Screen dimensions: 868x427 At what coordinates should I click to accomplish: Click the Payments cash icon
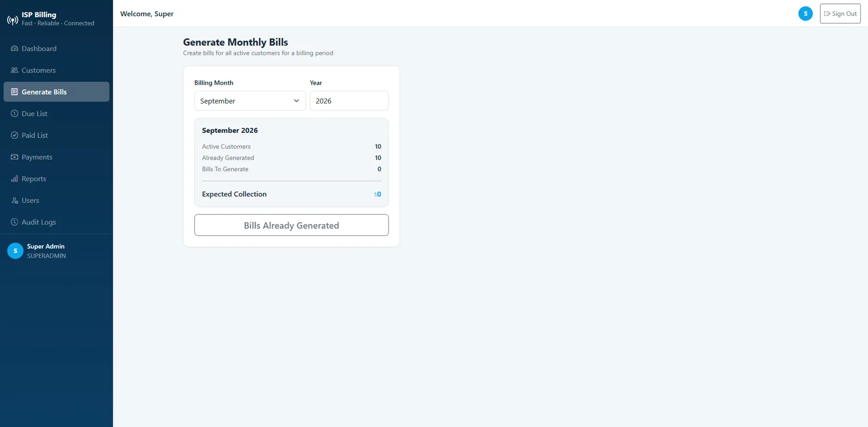tap(15, 157)
